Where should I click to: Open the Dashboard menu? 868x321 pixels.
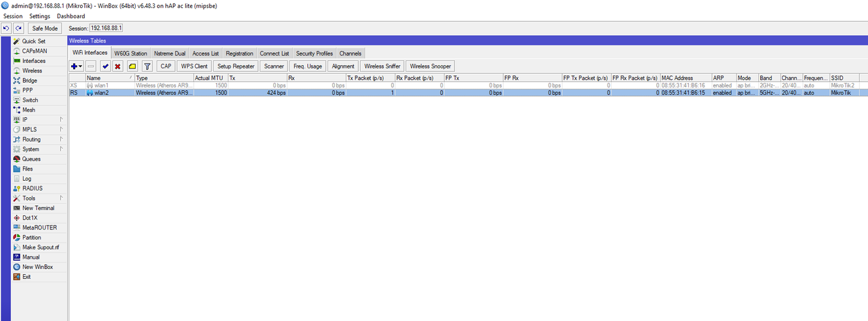click(71, 16)
